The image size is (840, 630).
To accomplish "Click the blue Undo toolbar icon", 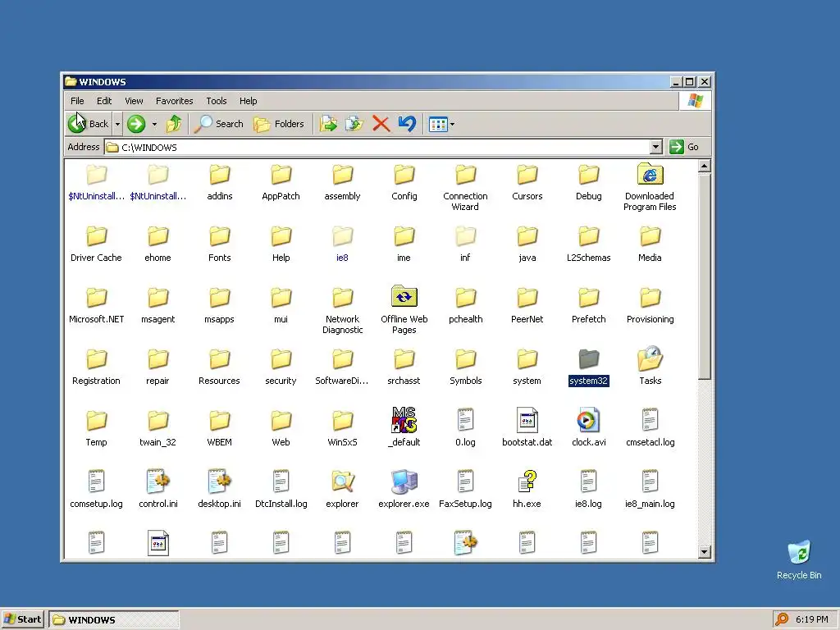I will pos(407,124).
